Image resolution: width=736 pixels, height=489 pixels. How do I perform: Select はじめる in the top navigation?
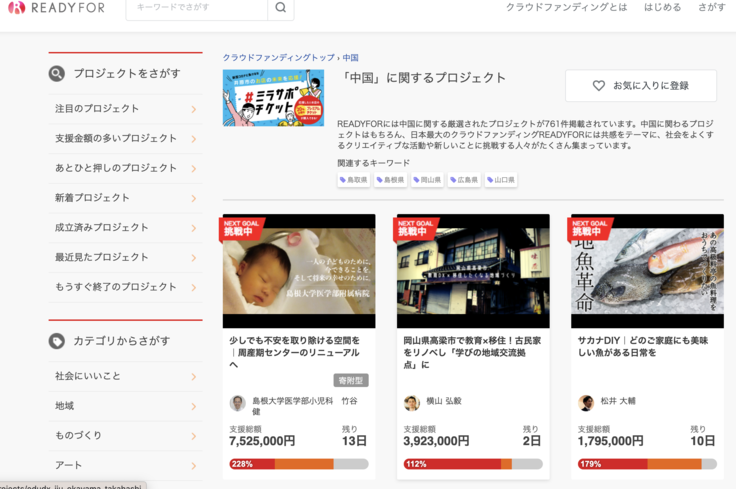click(x=662, y=8)
